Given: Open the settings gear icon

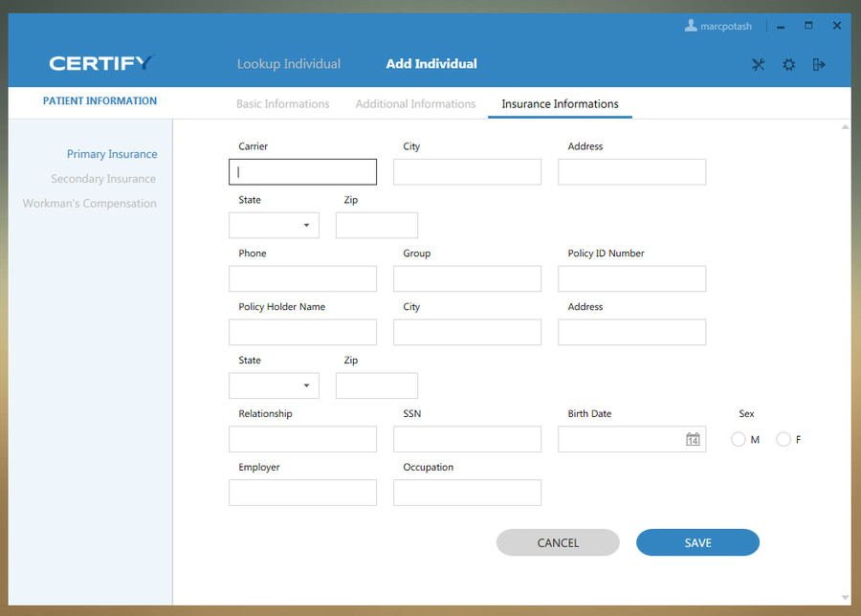Looking at the screenshot, I should [789, 65].
